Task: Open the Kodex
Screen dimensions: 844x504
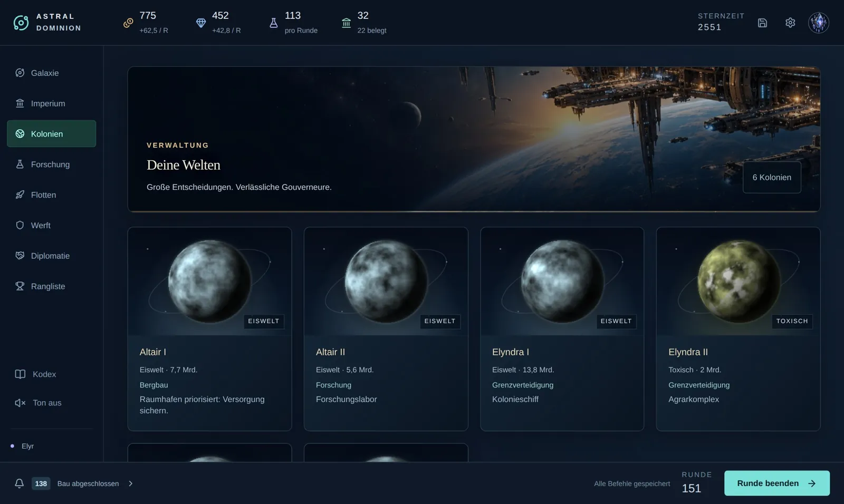Action: [x=52, y=374]
